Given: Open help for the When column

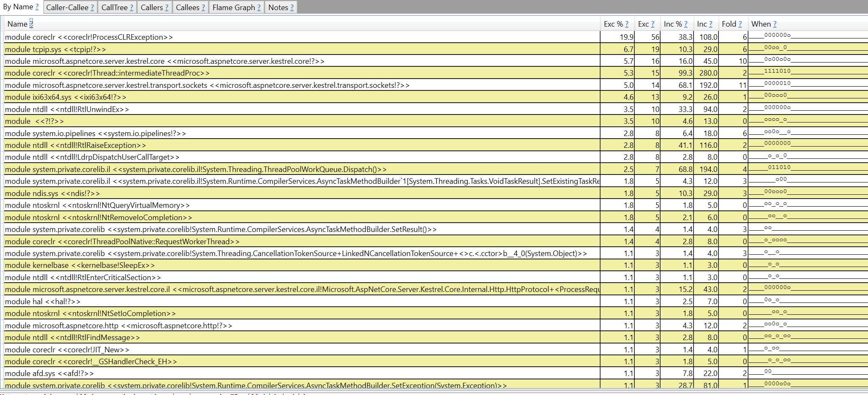Looking at the screenshot, I should (x=775, y=24).
